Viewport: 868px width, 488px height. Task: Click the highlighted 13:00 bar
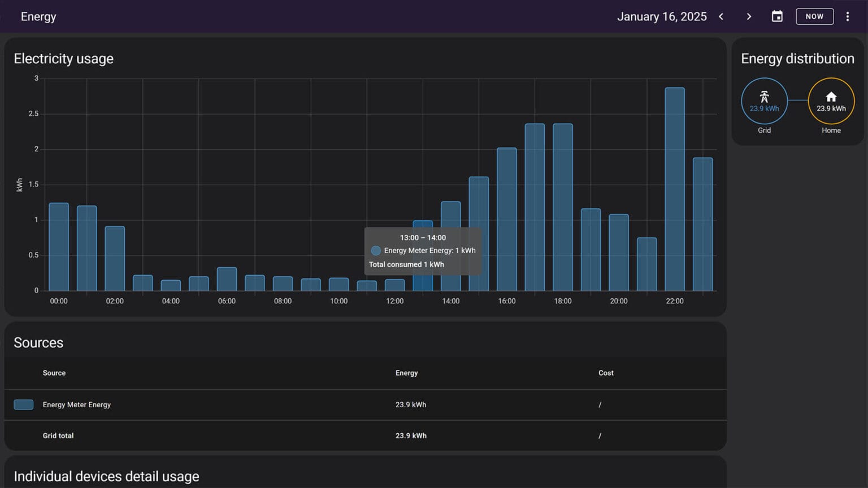pyautogui.click(x=423, y=282)
